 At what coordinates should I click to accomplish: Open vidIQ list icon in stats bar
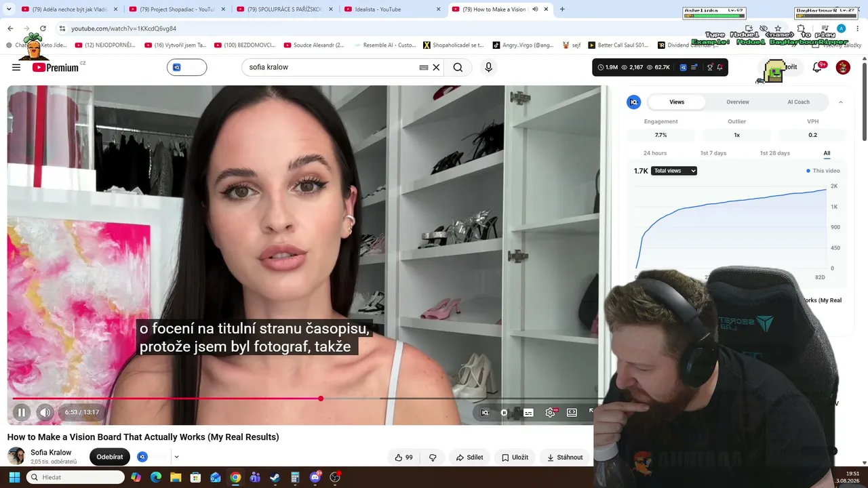coord(694,67)
